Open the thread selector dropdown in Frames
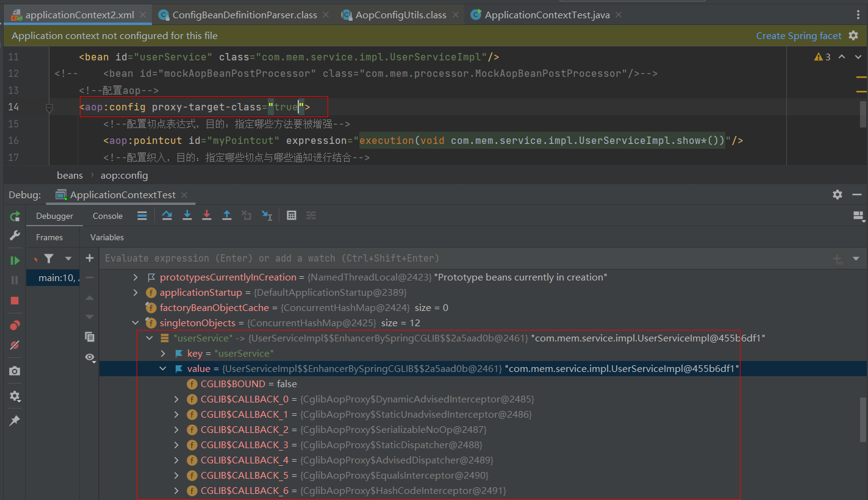The image size is (868, 500). tap(68, 259)
